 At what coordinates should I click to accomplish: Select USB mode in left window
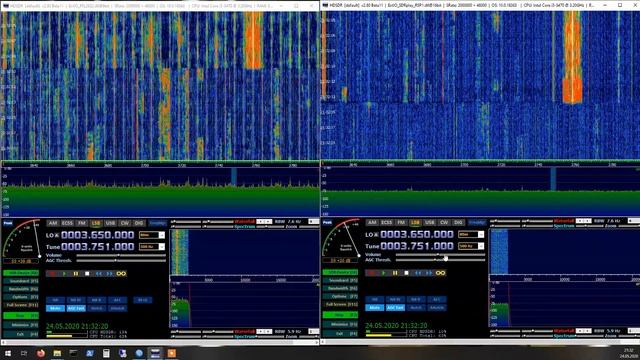pos(110,223)
